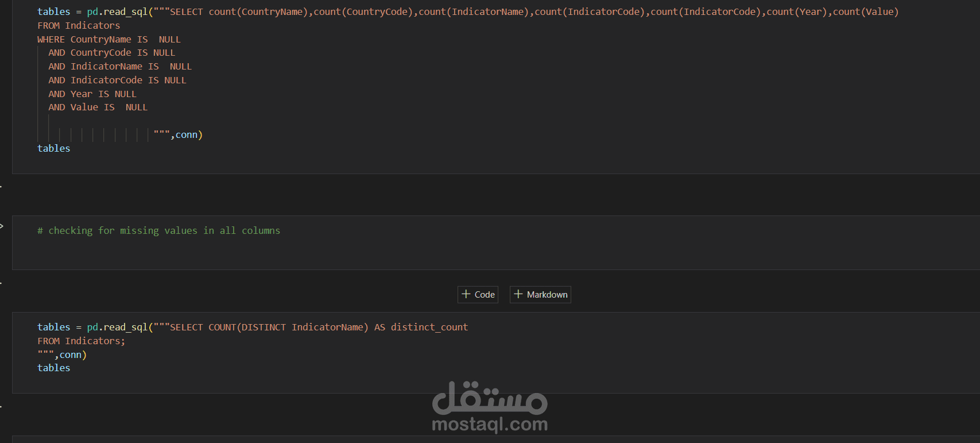The image size is (980, 443).
Task: Click the collapse chevron beside the comment cell
Action: [2, 226]
